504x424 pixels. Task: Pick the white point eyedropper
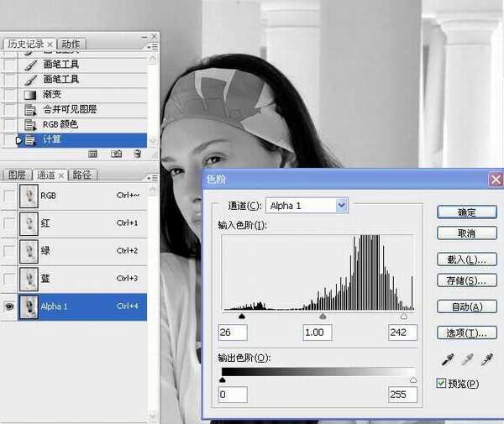tap(489, 359)
